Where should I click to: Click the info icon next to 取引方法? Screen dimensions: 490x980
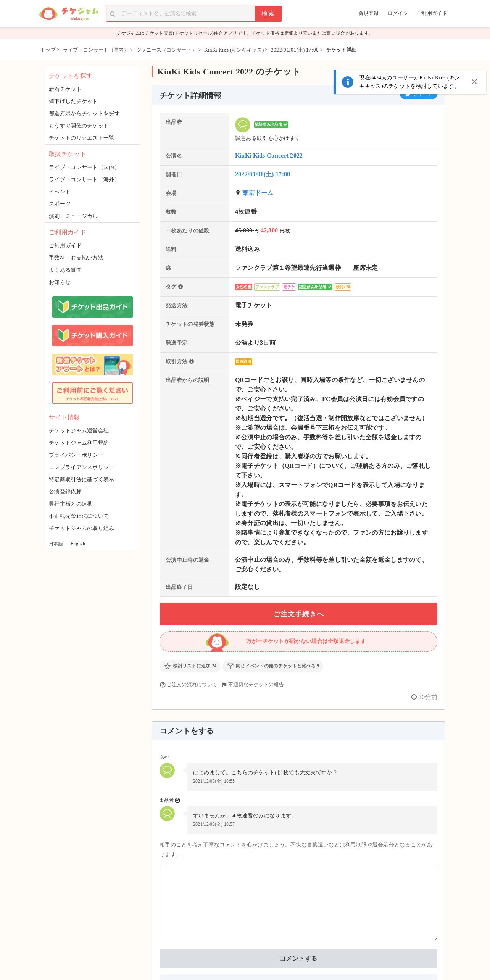tap(192, 361)
